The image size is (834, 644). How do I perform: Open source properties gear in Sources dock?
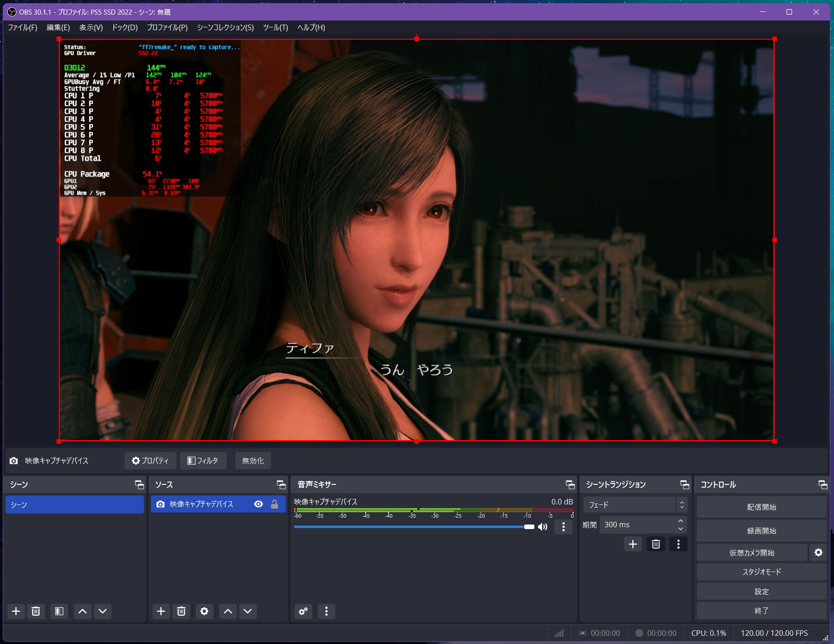tap(204, 611)
